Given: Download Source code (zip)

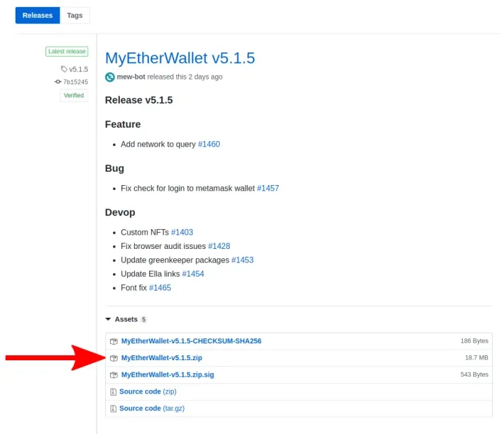Looking at the screenshot, I should [x=148, y=391].
